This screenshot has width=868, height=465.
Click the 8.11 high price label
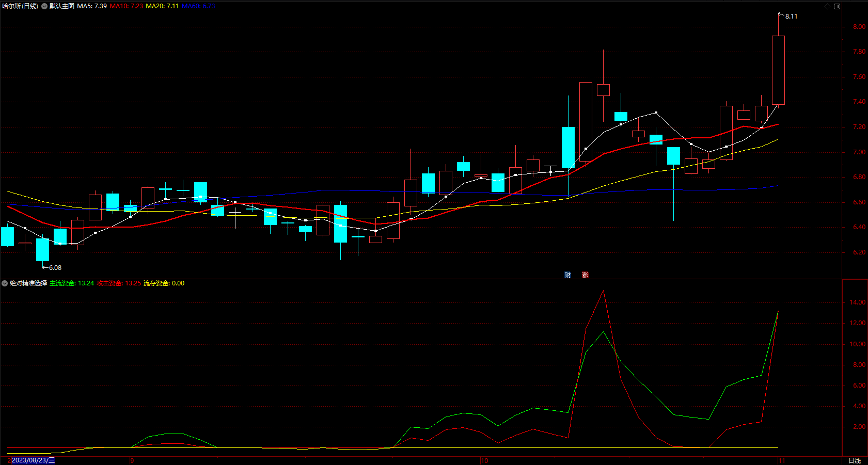(x=791, y=17)
